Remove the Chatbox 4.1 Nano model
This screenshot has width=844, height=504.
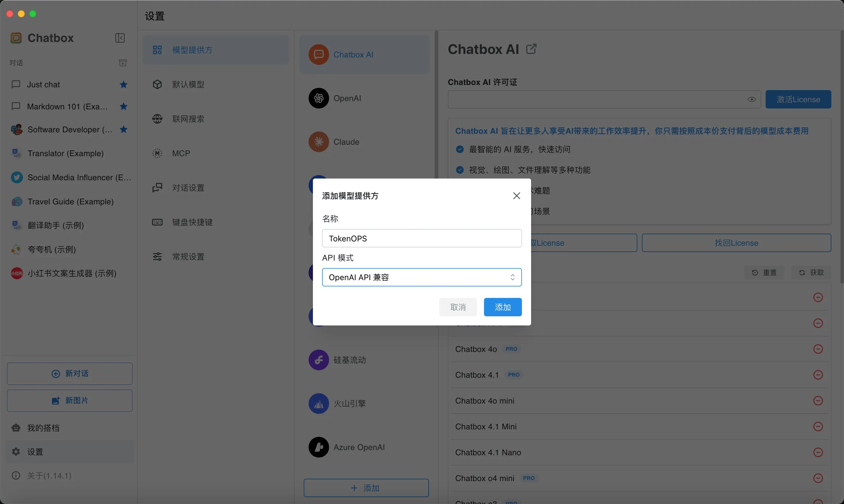tap(818, 452)
